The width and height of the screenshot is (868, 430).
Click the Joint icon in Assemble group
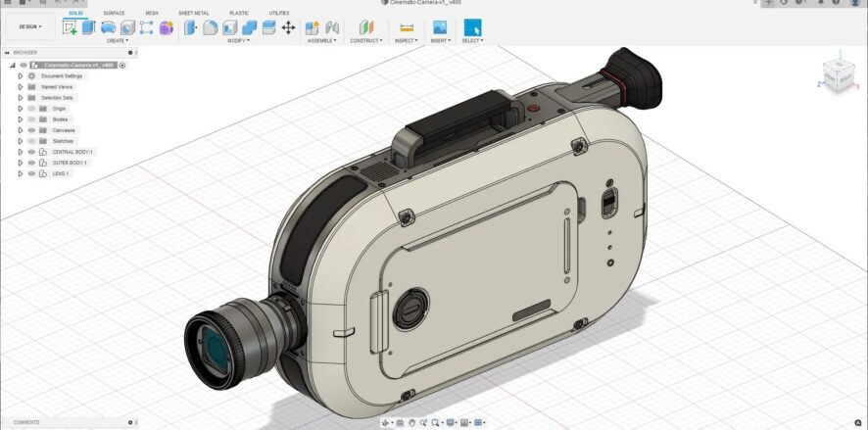(330, 27)
